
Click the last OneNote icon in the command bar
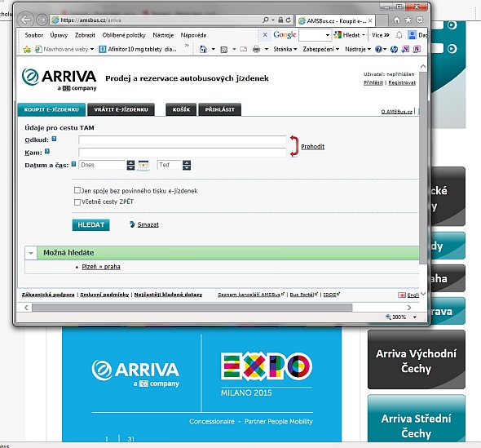coord(417,49)
